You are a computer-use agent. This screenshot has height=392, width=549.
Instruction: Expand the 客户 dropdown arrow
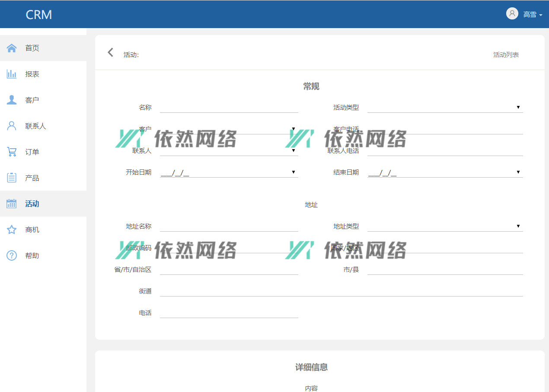pos(293,129)
